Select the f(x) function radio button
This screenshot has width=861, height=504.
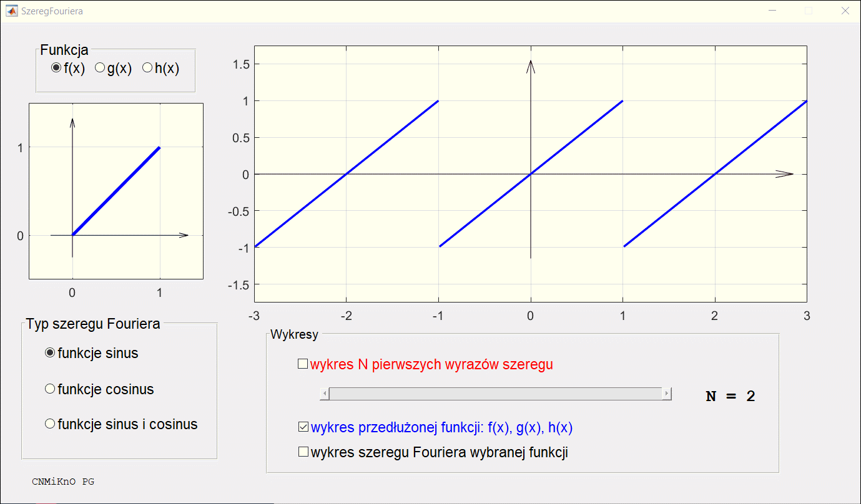click(x=56, y=68)
